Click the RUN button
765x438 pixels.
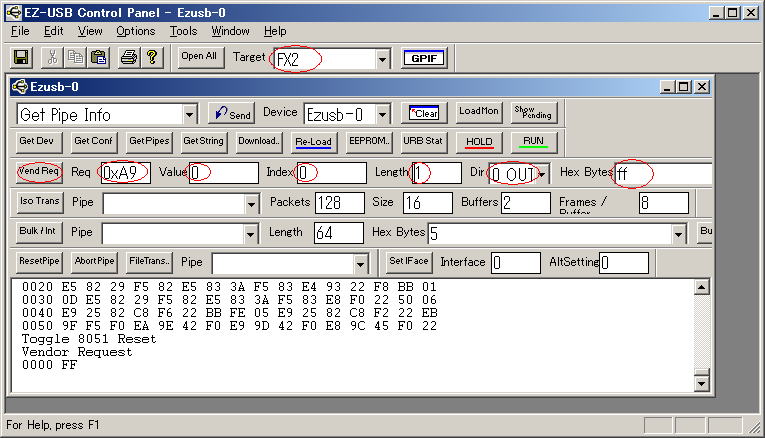click(x=533, y=142)
